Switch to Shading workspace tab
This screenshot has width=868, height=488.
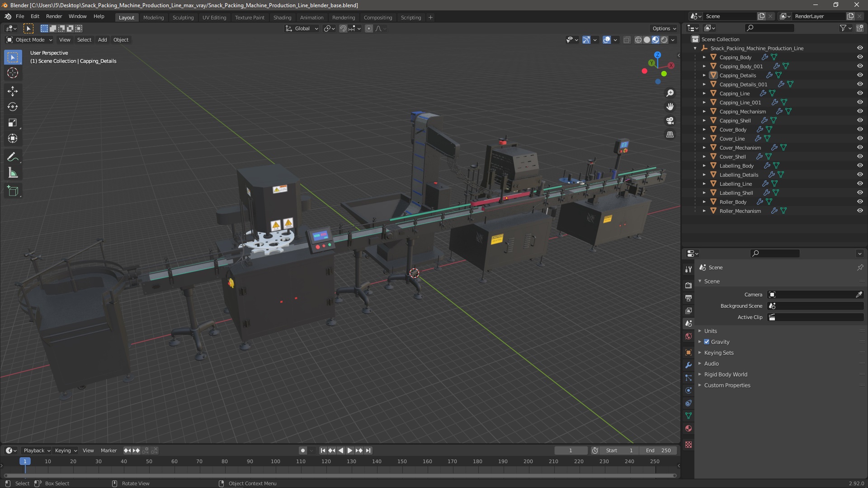(282, 18)
